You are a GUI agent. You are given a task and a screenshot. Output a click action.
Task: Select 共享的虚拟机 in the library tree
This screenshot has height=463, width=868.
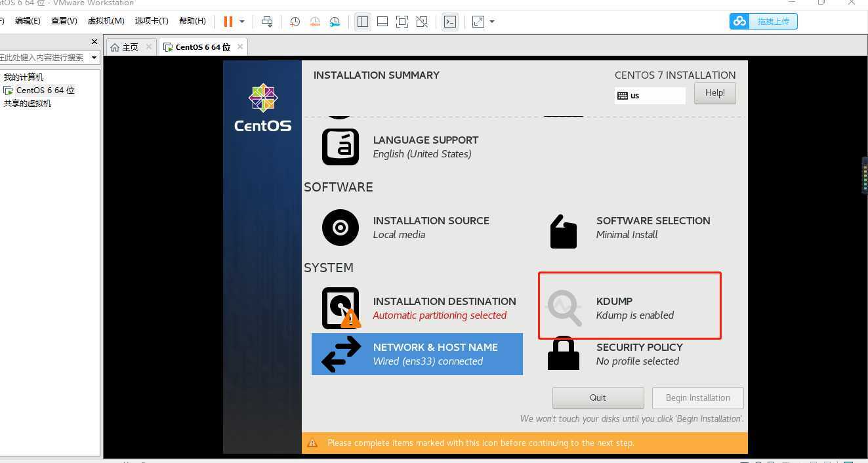pyautogui.click(x=28, y=103)
